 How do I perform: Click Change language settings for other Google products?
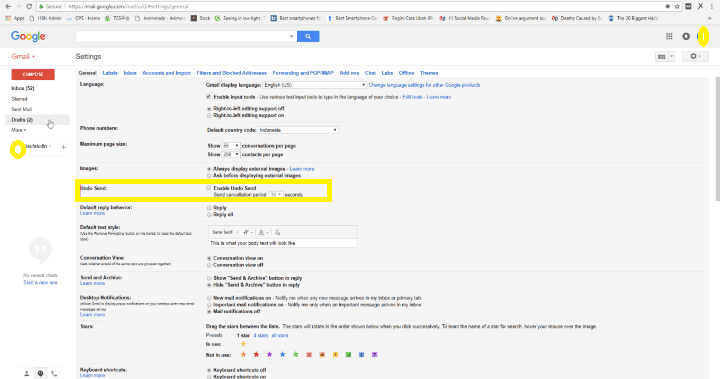[x=424, y=85]
